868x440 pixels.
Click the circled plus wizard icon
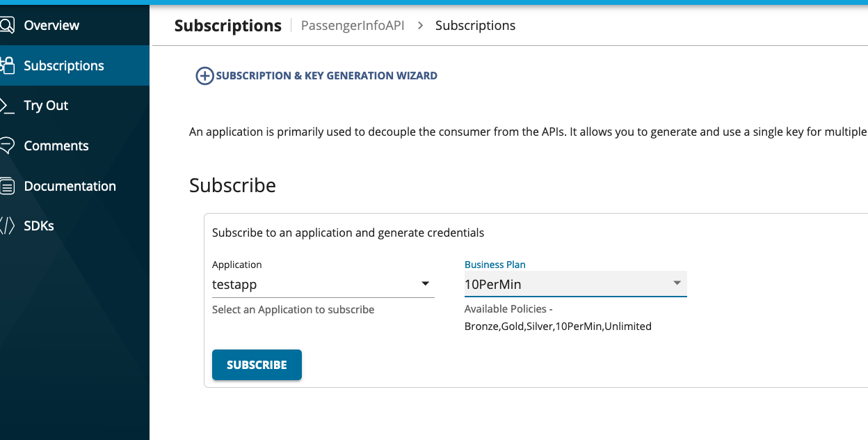tap(204, 76)
